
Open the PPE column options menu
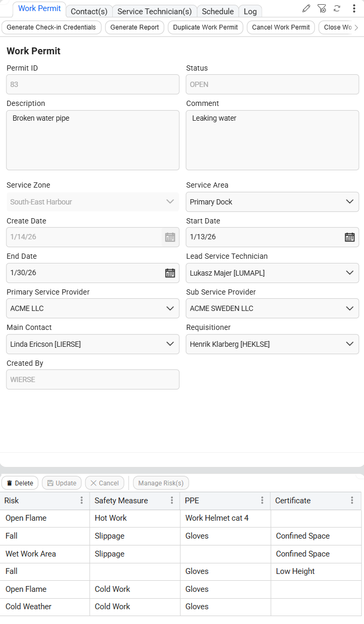pyautogui.click(x=262, y=501)
